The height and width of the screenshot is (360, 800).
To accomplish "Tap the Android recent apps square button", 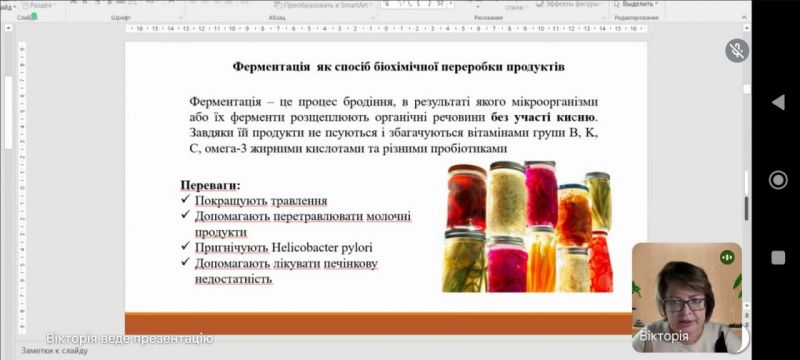I will point(778,258).
